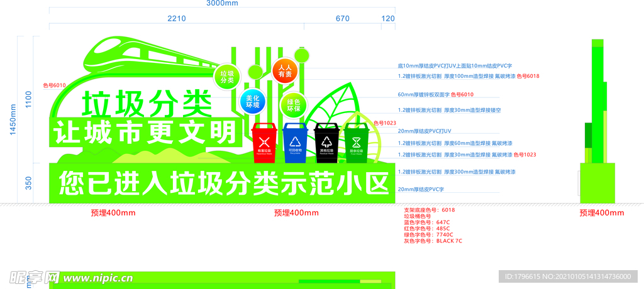Click the 670 width dimension label
644x289 pixels.
(342, 18)
